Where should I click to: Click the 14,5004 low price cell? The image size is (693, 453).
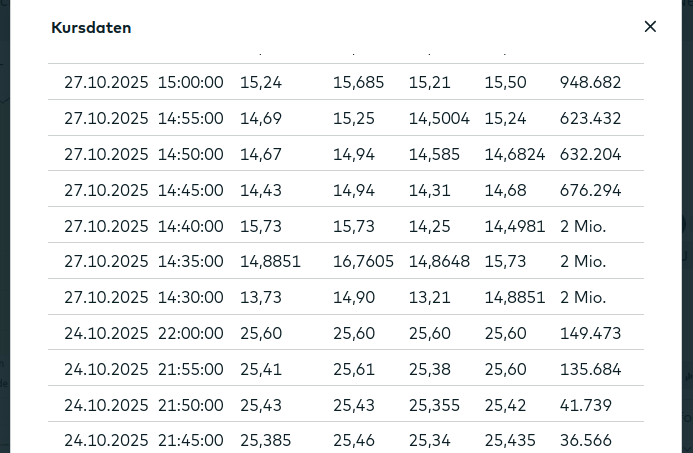click(439, 118)
